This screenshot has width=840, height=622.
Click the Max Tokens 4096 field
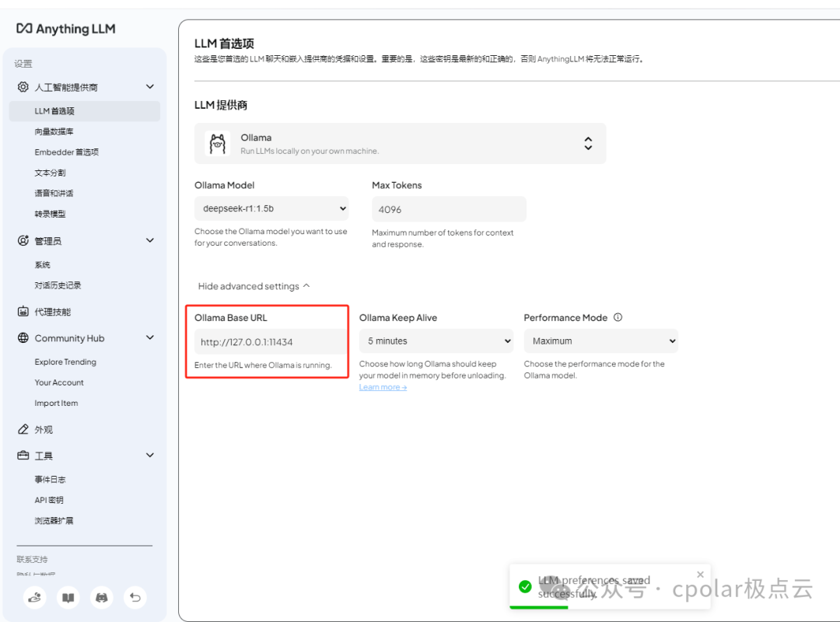449,209
